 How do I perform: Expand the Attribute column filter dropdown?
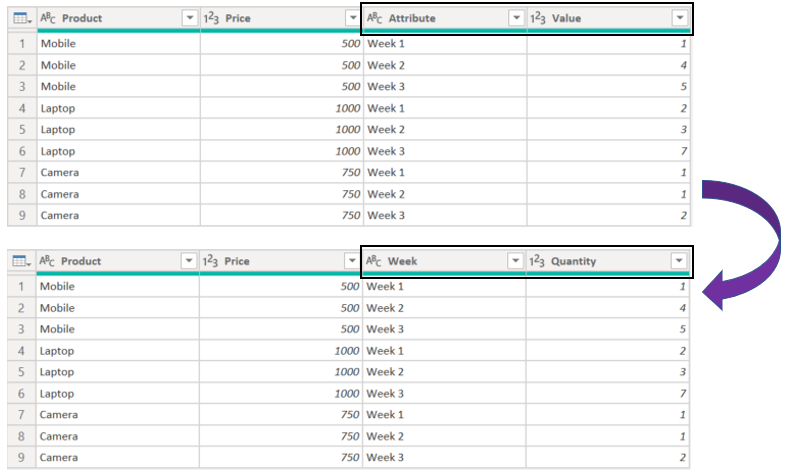point(516,18)
